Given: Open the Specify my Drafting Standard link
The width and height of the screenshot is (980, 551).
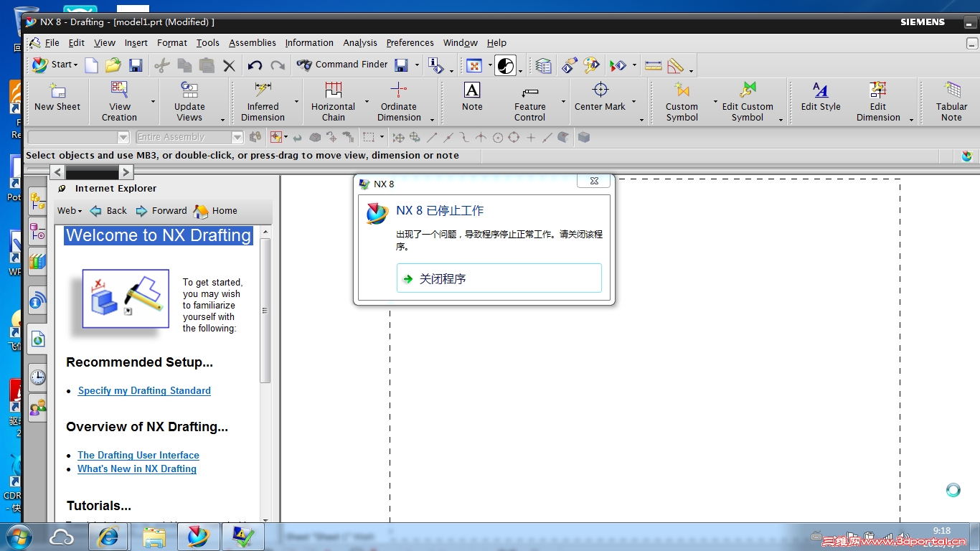Looking at the screenshot, I should 144,391.
